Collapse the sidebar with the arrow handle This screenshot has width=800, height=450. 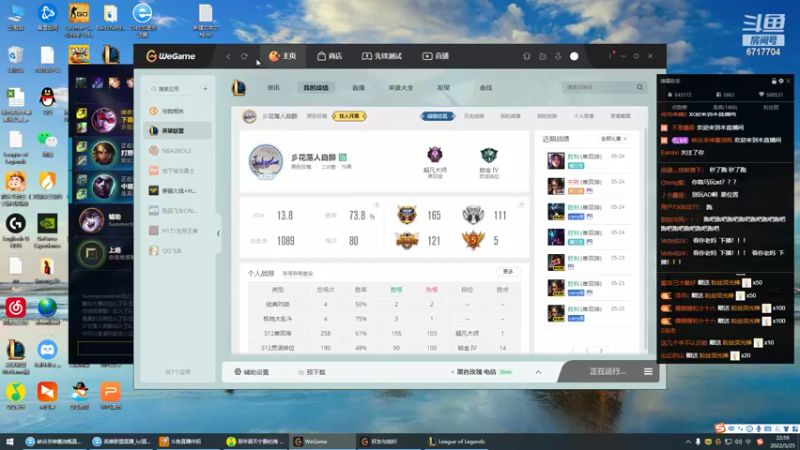point(218,234)
